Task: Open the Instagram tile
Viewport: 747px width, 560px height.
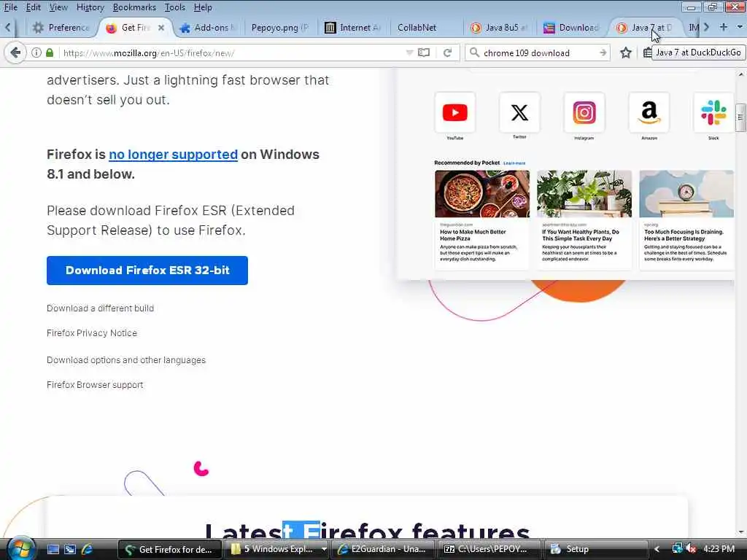Action: 584,112
